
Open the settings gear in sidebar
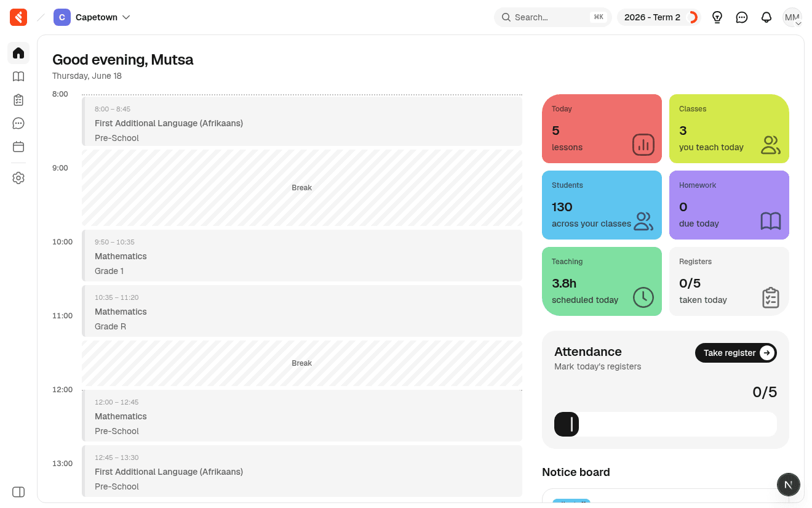click(x=18, y=178)
